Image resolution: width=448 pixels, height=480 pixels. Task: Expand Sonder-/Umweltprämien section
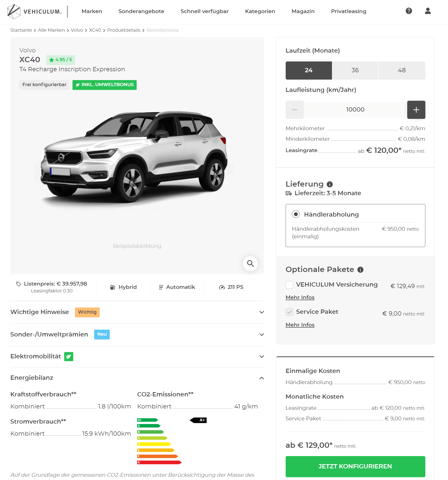[137, 335]
